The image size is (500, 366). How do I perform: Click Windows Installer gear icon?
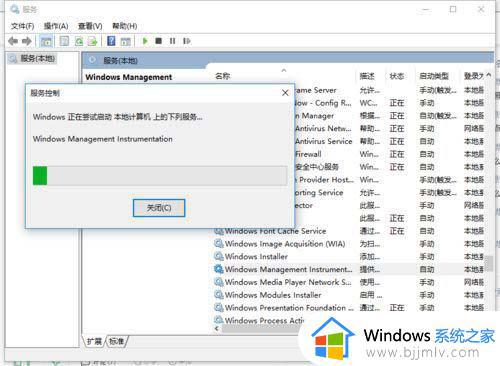(219, 256)
